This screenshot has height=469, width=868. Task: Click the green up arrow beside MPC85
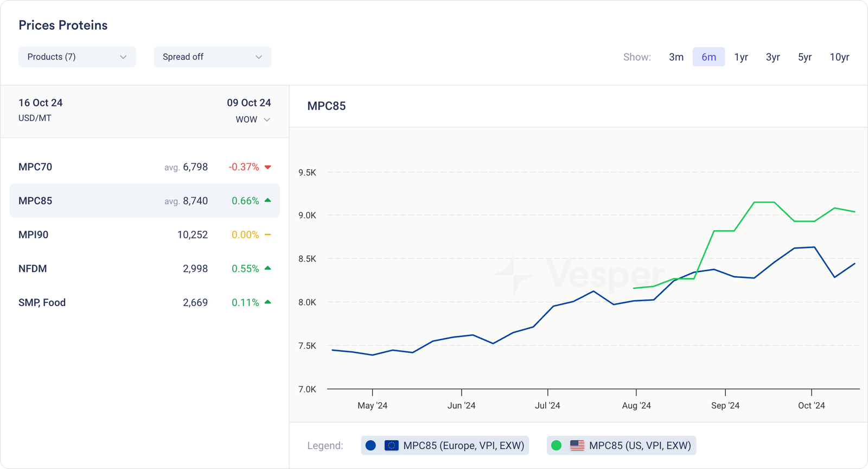click(267, 200)
